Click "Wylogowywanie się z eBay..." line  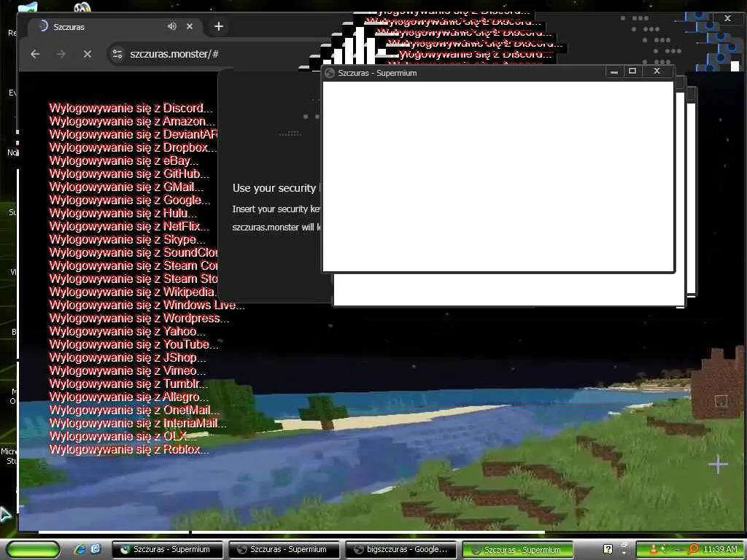[x=124, y=160]
